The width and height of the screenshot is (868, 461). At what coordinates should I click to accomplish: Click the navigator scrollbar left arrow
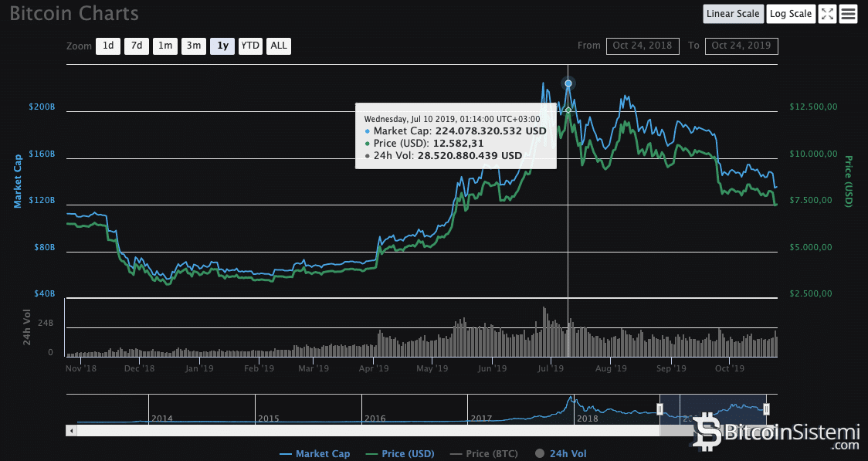(72, 430)
